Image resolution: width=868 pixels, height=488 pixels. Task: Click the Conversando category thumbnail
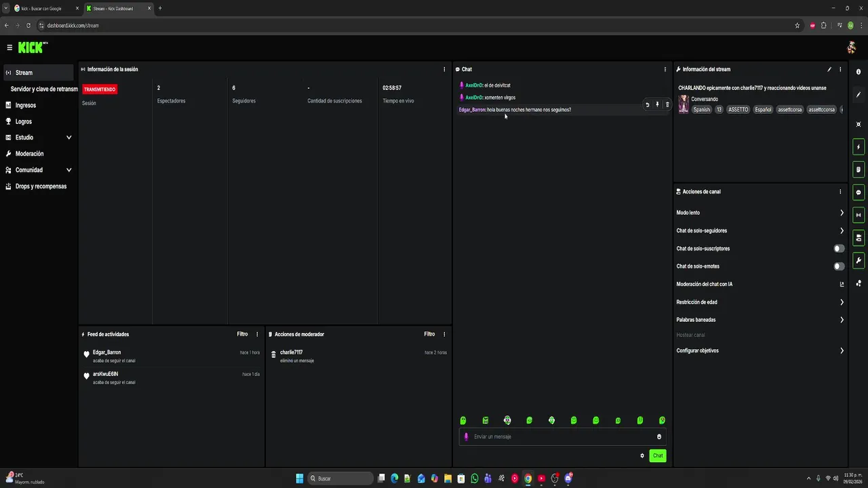tap(684, 104)
